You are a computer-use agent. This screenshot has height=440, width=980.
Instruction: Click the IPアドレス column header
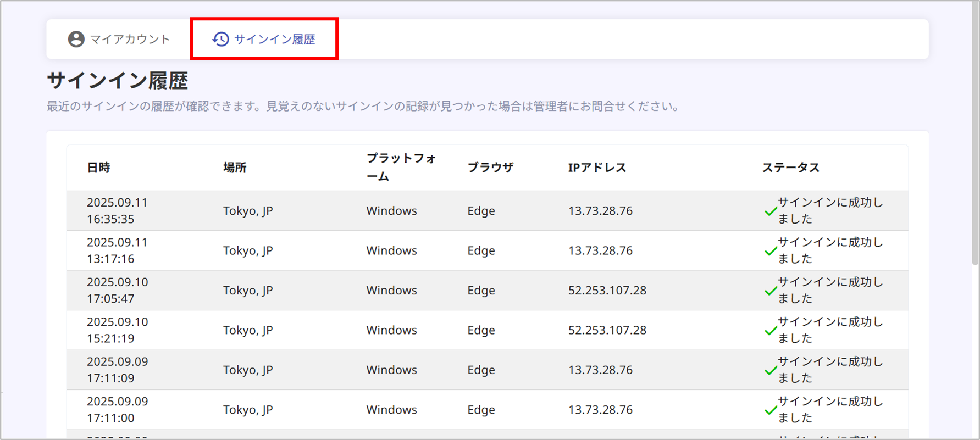tap(597, 168)
